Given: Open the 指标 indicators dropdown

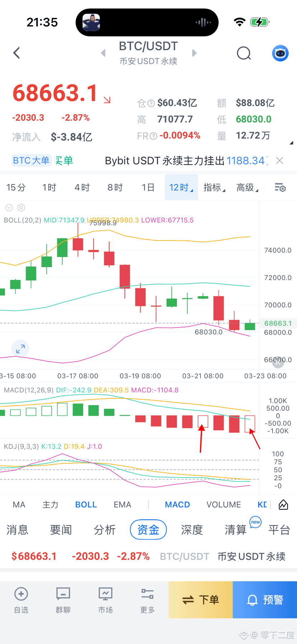Looking at the screenshot, I should point(214,188).
